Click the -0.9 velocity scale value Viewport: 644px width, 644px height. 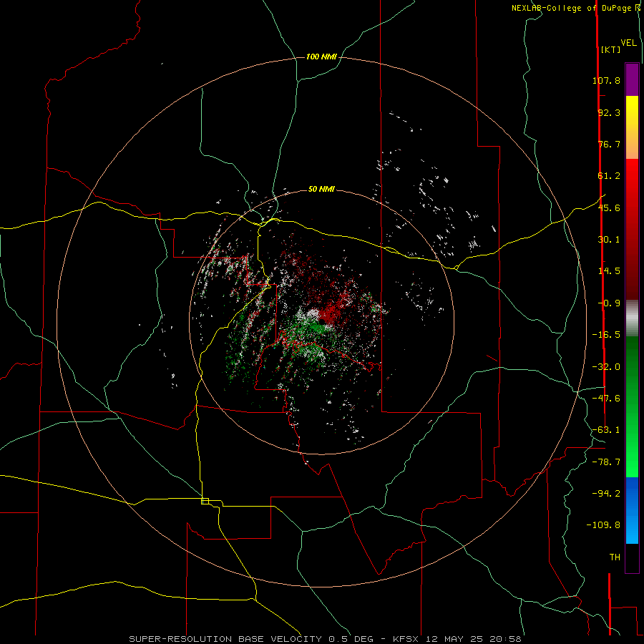[x=609, y=303]
